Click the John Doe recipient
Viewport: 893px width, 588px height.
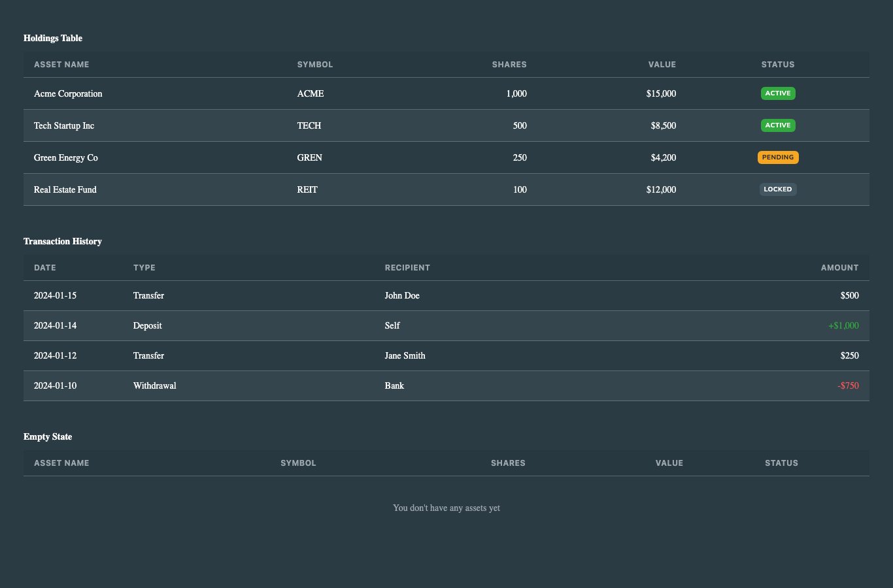point(402,295)
